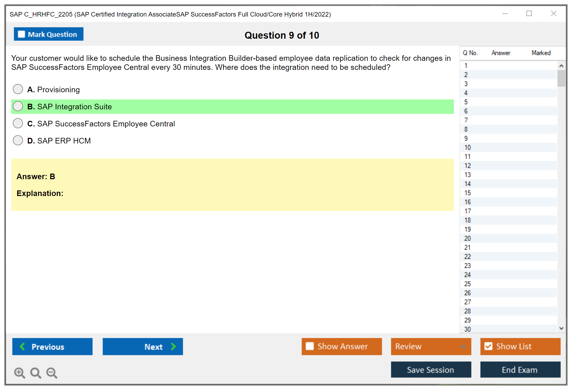
Task: Click the green right arrow on Next
Action: [173, 346]
